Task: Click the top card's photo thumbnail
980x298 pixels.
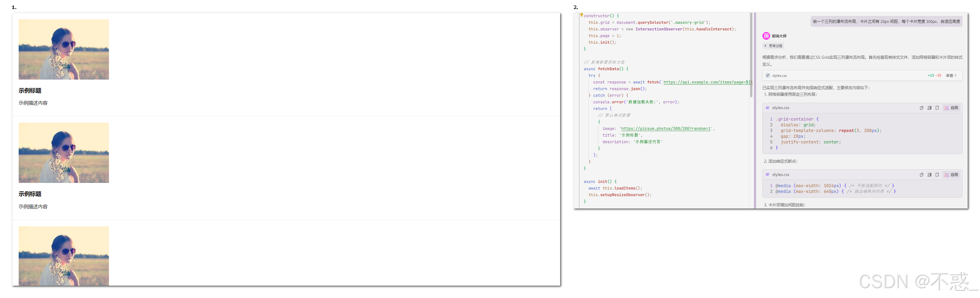Action: pos(64,49)
